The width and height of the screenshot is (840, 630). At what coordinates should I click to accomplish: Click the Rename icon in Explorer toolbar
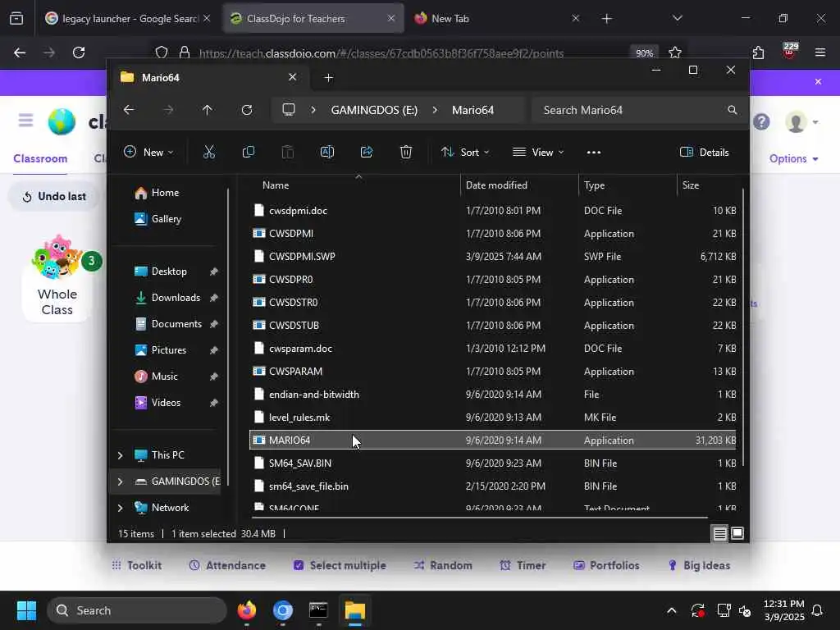(326, 152)
